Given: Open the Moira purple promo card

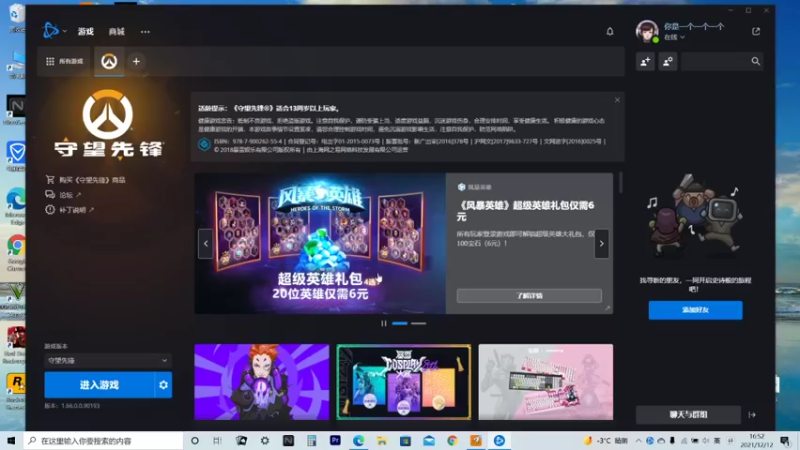Looking at the screenshot, I should click(x=262, y=382).
